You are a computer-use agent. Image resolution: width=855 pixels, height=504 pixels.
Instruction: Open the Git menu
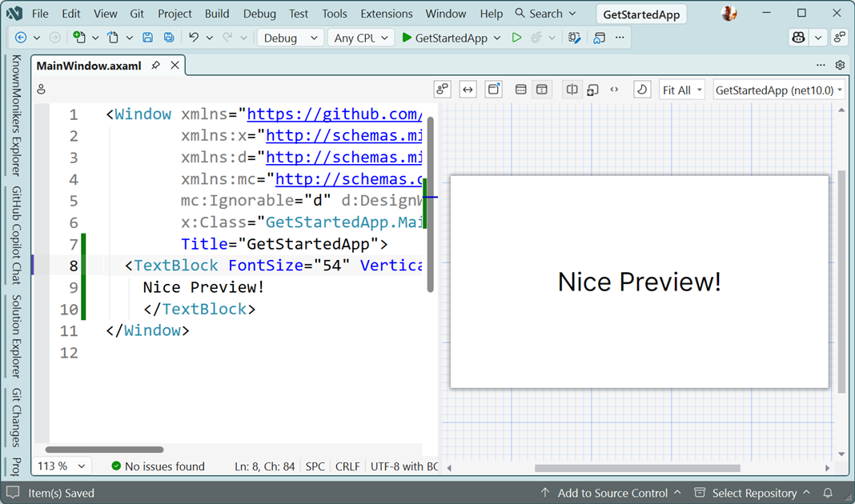point(137,14)
